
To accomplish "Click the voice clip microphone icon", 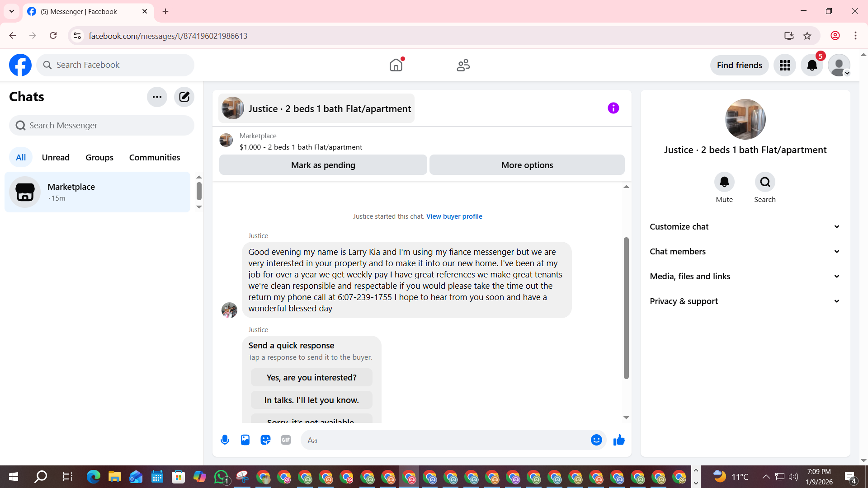I will (225, 440).
